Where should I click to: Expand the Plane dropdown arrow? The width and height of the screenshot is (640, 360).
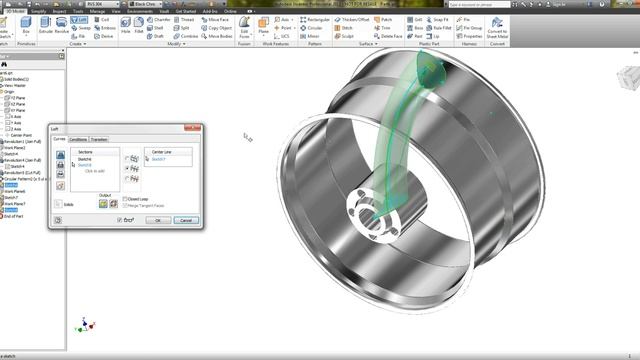coord(263,36)
